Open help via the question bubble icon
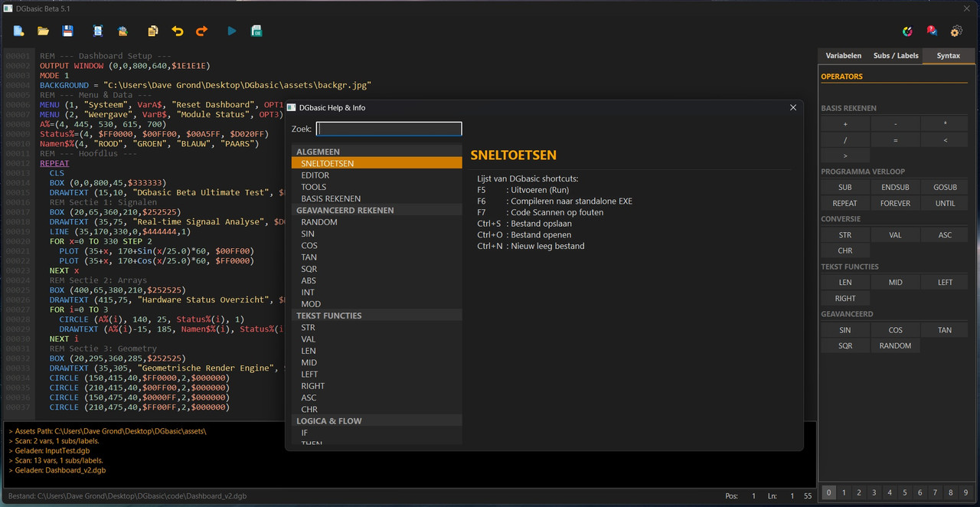 (x=932, y=31)
